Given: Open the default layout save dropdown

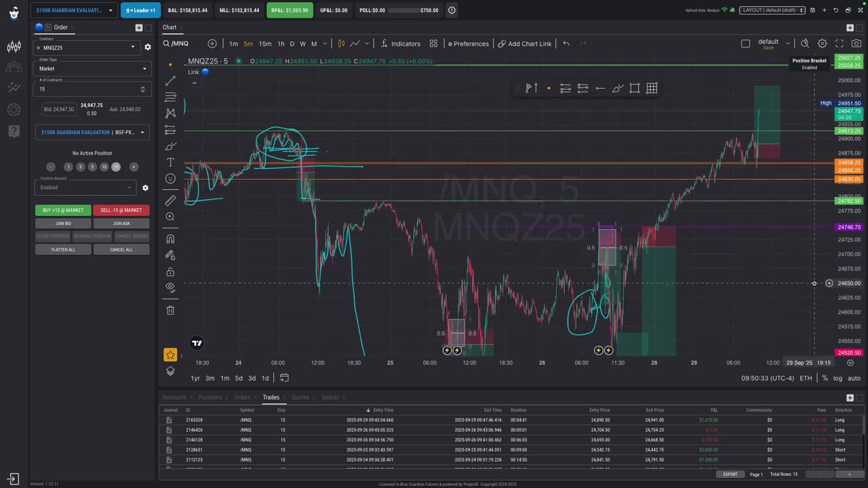Looking at the screenshot, I should coord(788,43).
